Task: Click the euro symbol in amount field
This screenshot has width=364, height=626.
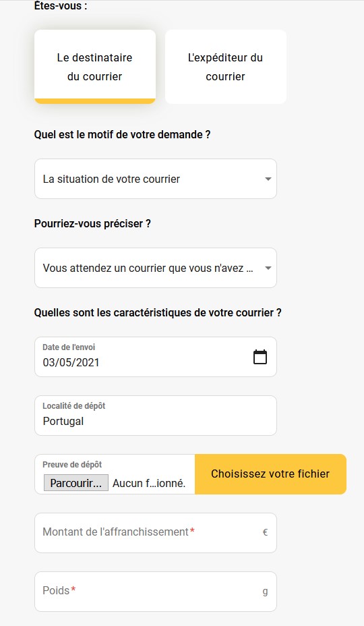Action: tap(265, 532)
